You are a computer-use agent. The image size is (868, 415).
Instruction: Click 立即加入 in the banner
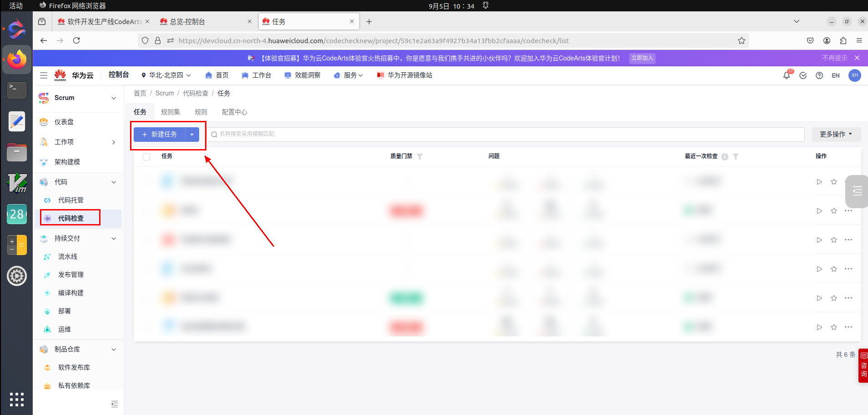pos(642,58)
